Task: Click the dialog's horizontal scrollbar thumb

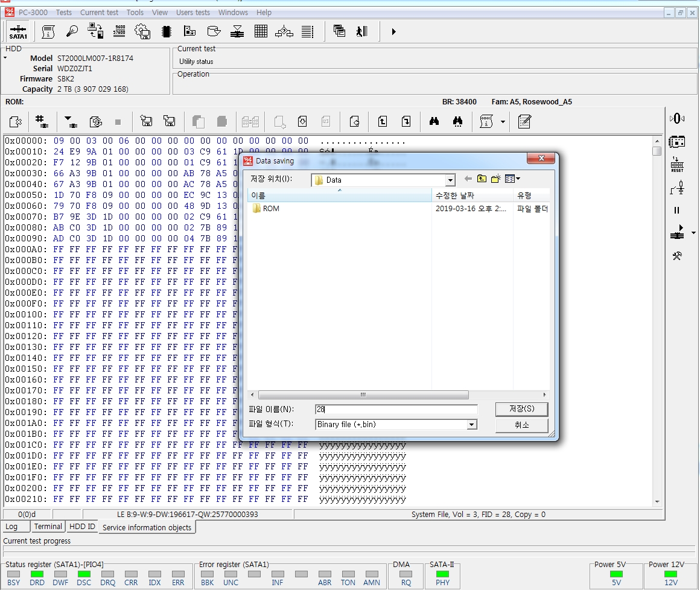Action: 363,395
